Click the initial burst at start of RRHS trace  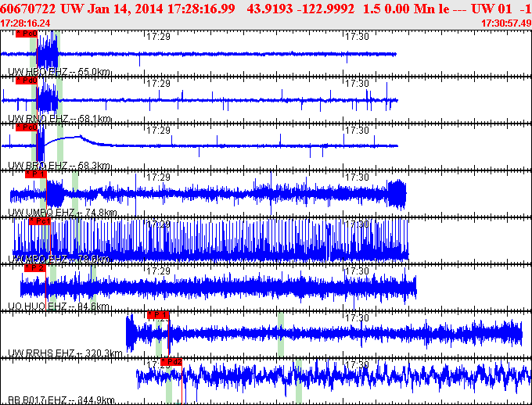coord(131,333)
